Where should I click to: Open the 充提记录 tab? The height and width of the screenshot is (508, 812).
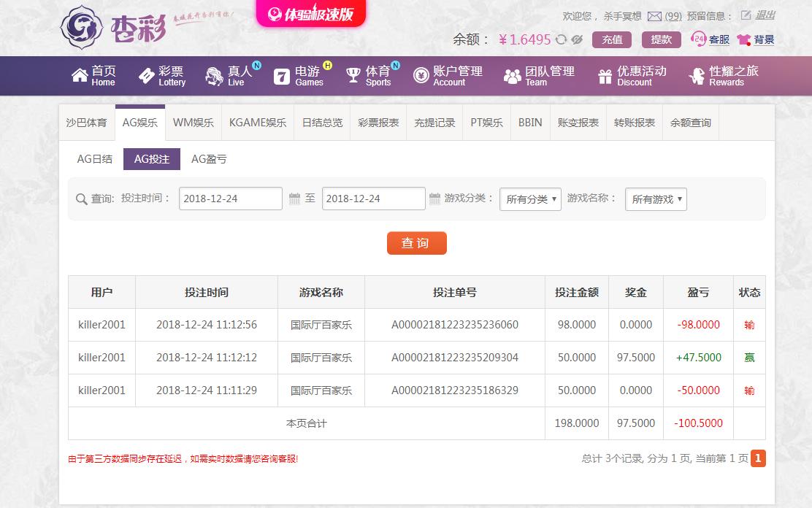(434, 123)
